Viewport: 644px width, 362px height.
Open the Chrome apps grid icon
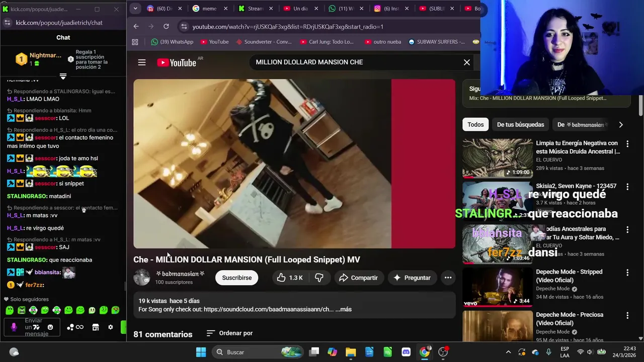pos(135,42)
